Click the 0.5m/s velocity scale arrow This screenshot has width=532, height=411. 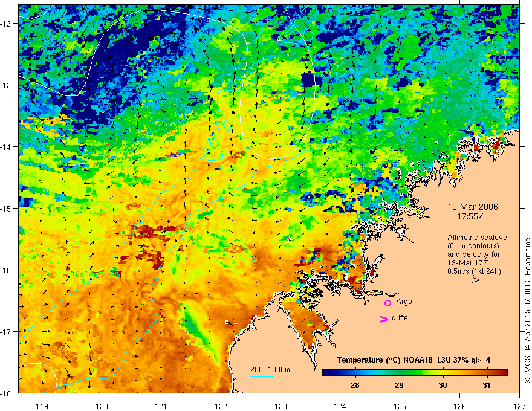pos(467,280)
